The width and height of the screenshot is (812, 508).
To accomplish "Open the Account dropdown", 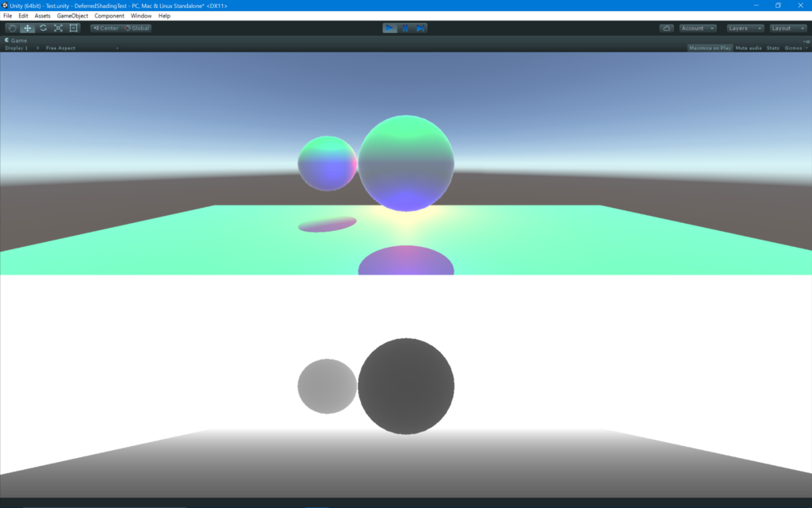I will 698,28.
